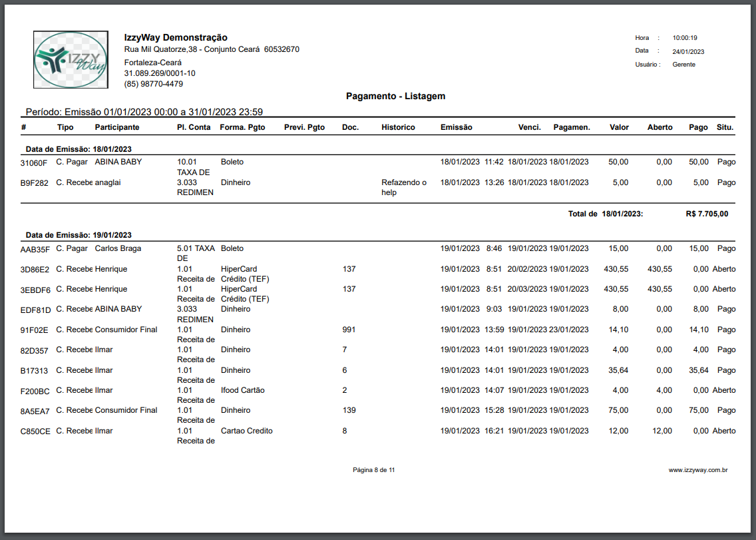The width and height of the screenshot is (756, 540).
Task: Click the 'Aberto' status in row C850CE
Action: click(723, 431)
